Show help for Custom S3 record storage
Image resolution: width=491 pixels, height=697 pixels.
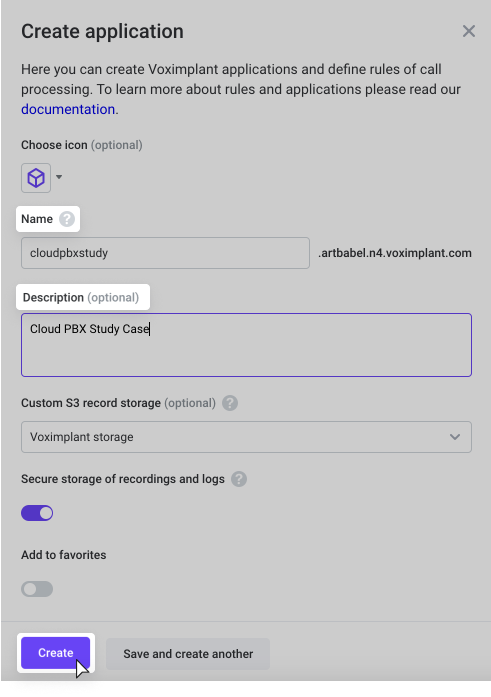point(230,403)
